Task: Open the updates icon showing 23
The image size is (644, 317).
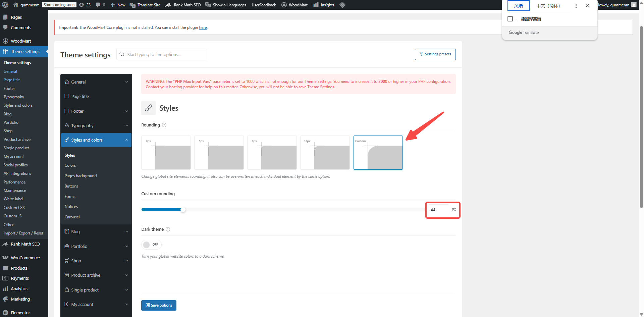Action: click(82, 5)
